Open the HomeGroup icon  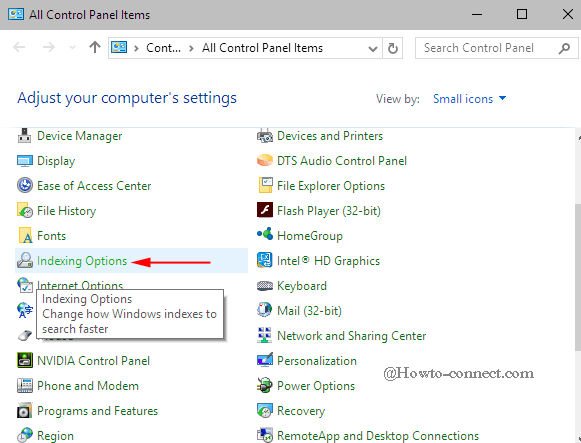tap(265, 234)
